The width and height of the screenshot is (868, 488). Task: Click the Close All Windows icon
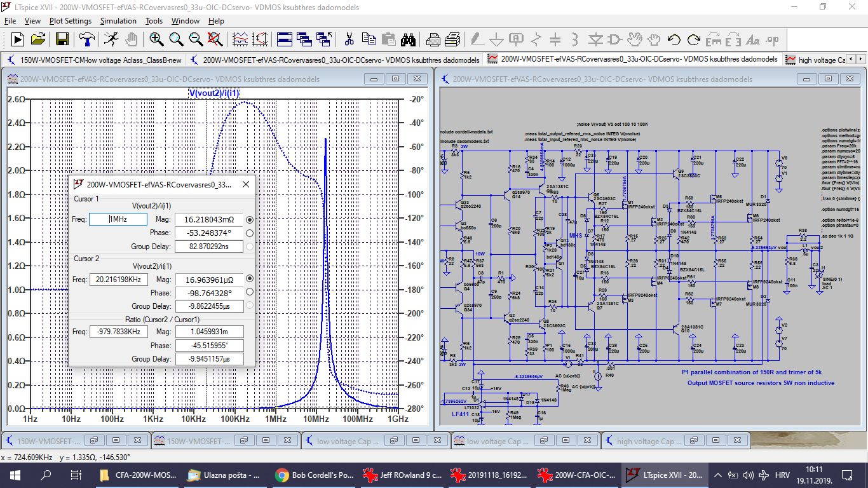pos(323,39)
